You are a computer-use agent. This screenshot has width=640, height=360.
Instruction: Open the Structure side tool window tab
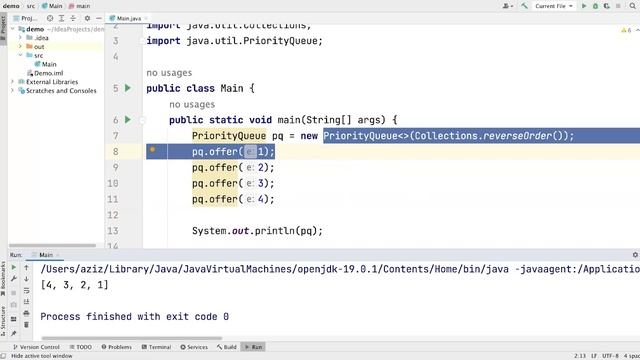pyautogui.click(x=3, y=321)
